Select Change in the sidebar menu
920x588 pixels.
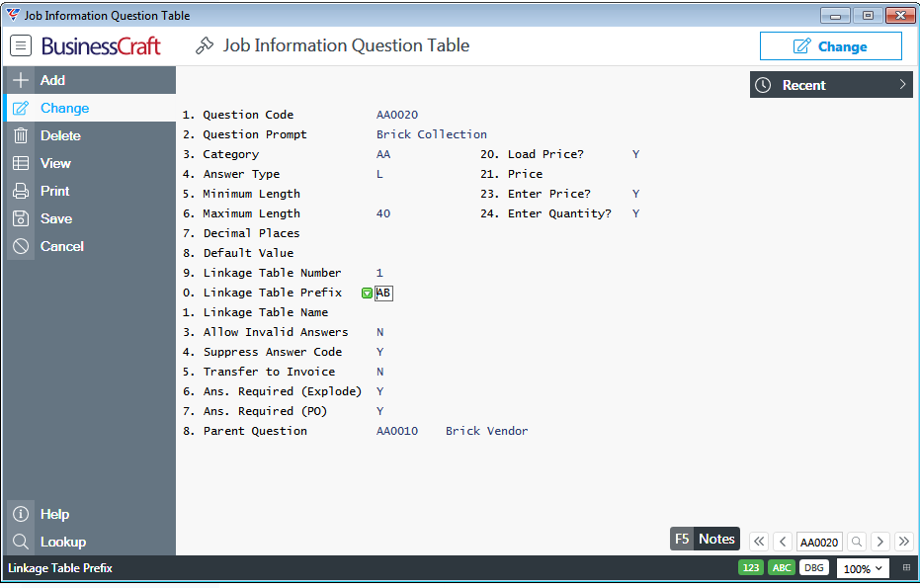[x=89, y=108]
